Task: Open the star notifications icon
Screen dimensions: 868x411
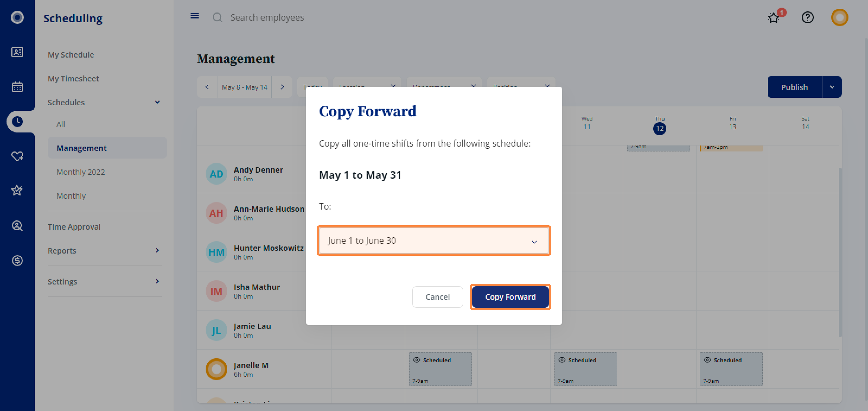Action: [774, 17]
